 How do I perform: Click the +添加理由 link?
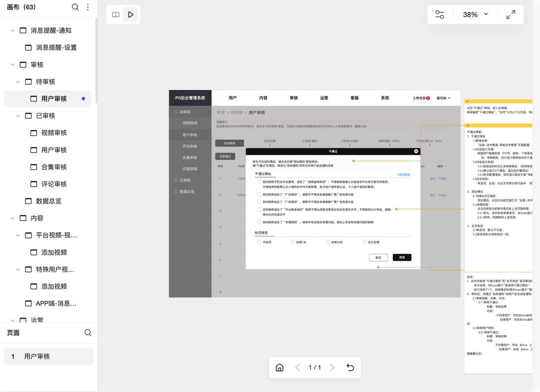pos(403,174)
